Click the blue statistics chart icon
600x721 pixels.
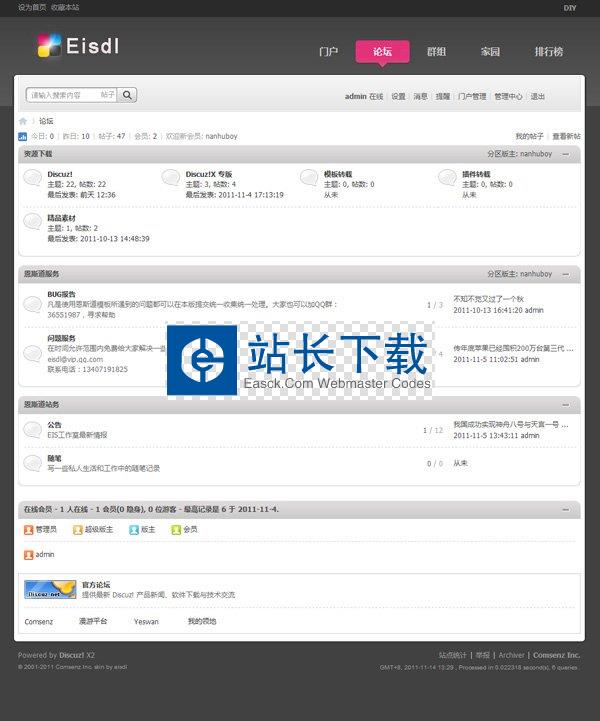coord(23,137)
